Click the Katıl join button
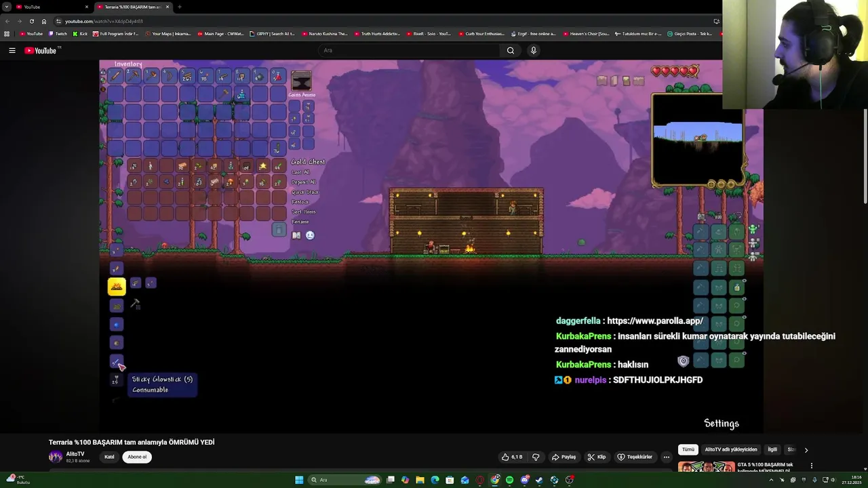The image size is (868, 488). click(x=109, y=457)
